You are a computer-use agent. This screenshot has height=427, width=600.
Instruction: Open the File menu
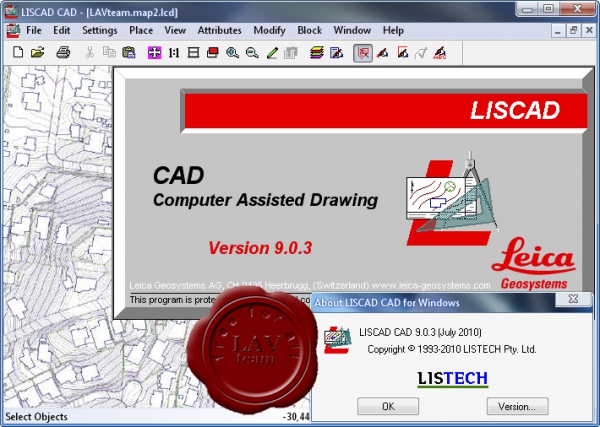click(x=34, y=30)
